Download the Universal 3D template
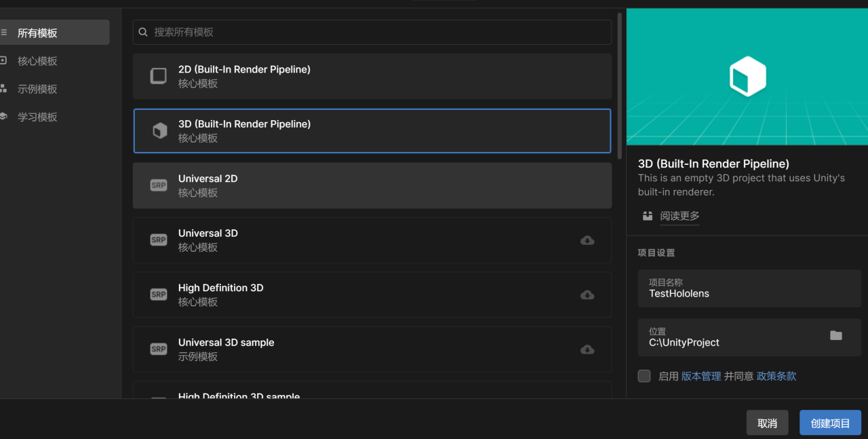Image resolution: width=868 pixels, height=439 pixels. point(587,240)
